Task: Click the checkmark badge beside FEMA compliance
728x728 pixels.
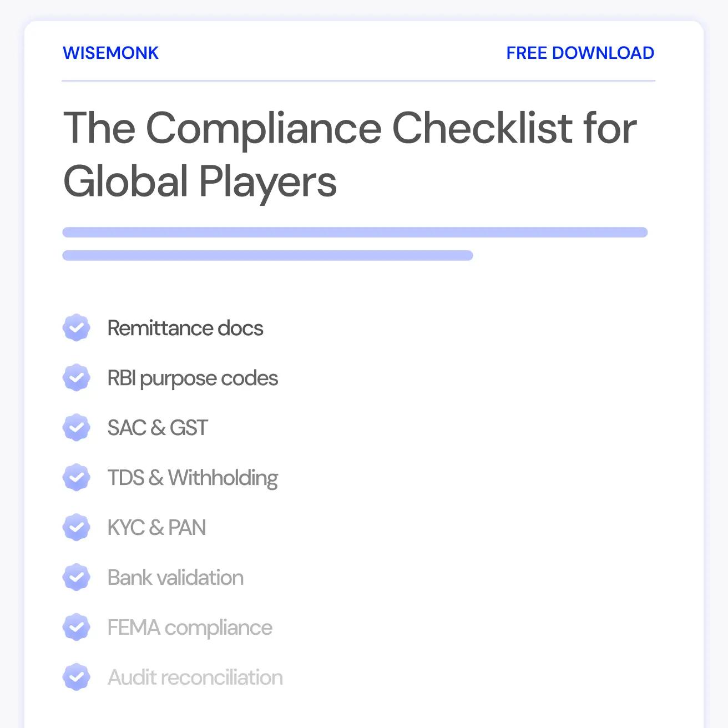Action: [77, 628]
